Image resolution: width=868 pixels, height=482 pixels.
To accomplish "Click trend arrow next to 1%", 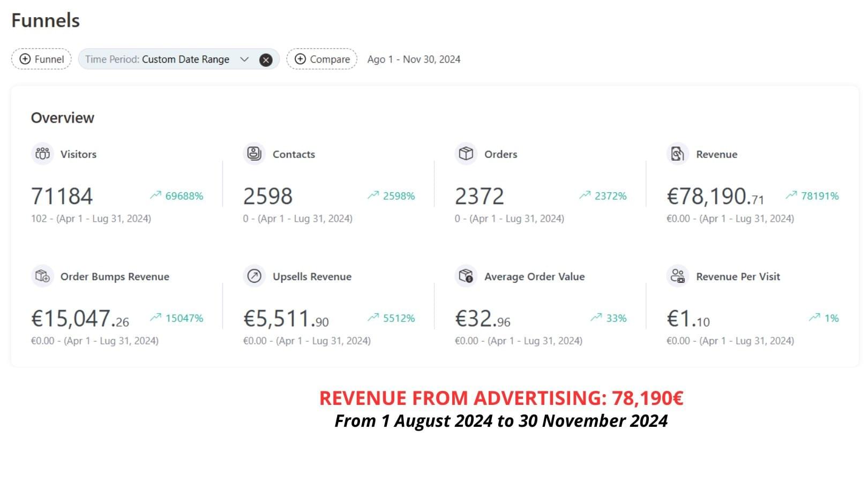I will [x=814, y=318].
